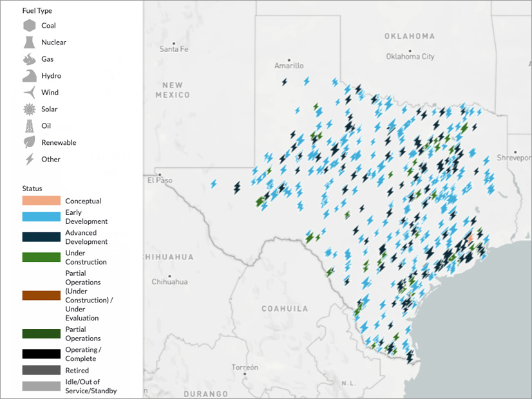Select the Other lightning bolt icon
Viewport: 532px width, 399px height.
pos(30,159)
